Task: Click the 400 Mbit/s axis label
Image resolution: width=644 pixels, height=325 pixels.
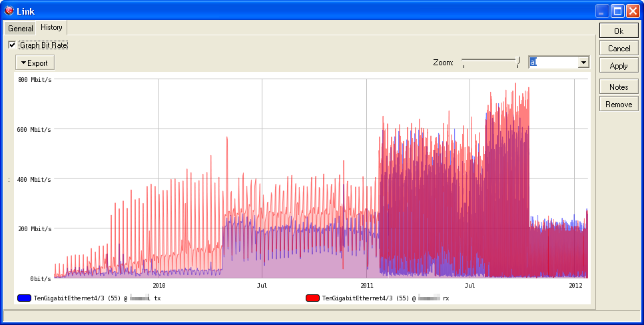Action: pyautogui.click(x=35, y=179)
